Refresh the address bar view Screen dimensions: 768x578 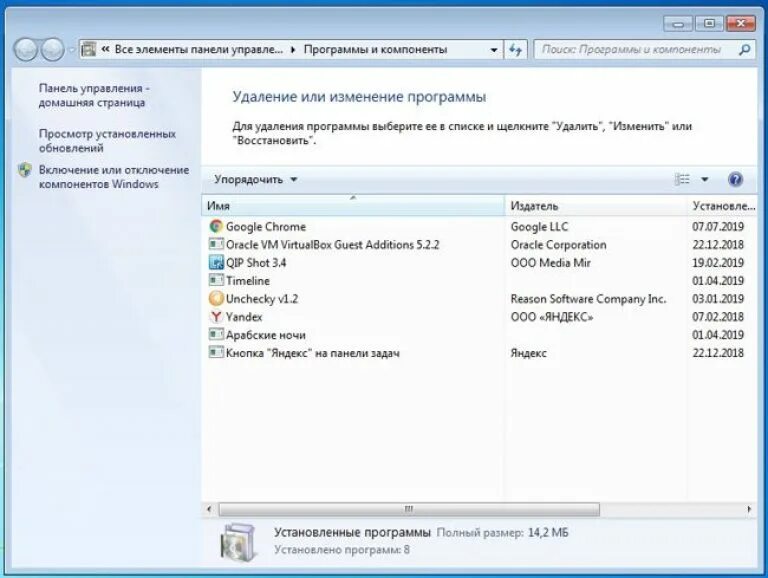point(515,49)
